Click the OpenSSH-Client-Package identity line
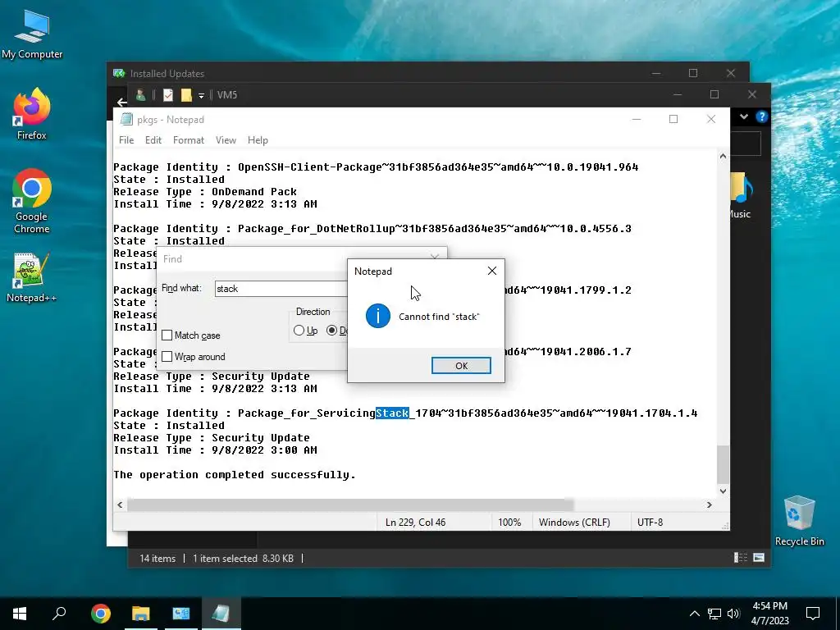 coord(376,167)
